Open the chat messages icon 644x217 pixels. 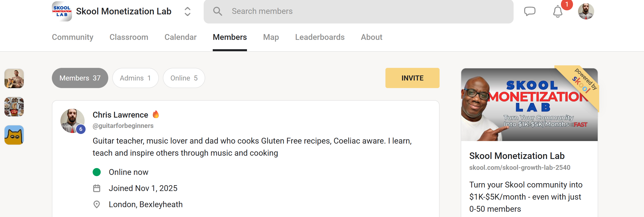coord(529,11)
